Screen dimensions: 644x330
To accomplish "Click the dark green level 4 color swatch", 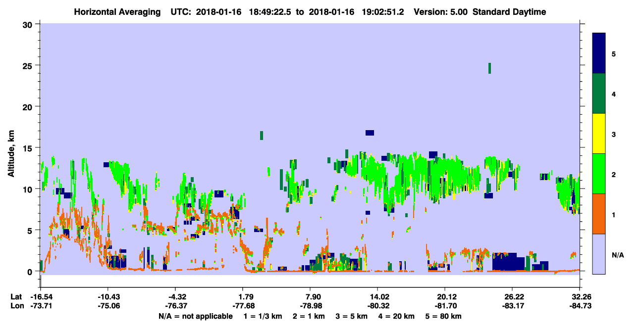I will coord(599,93).
